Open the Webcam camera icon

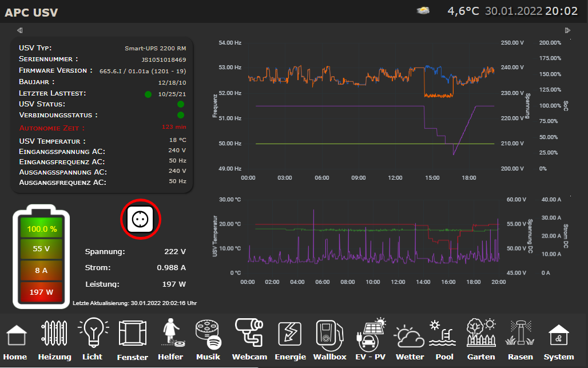(249, 333)
